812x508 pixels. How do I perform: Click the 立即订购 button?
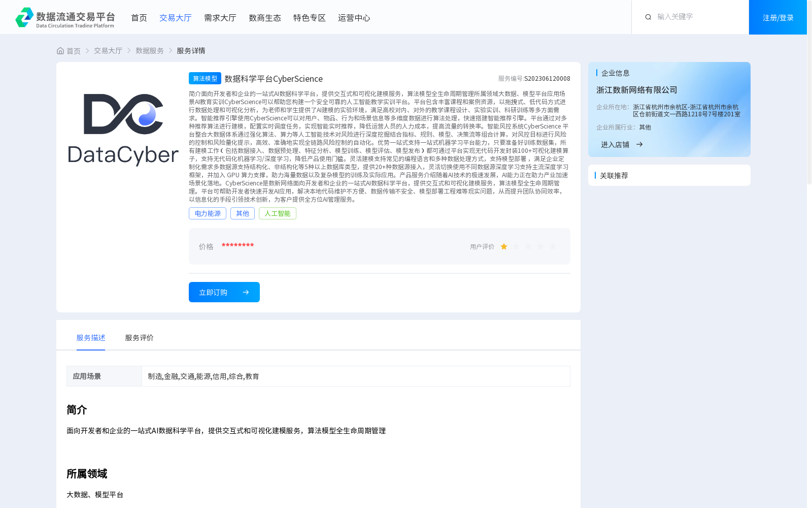coord(224,292)
